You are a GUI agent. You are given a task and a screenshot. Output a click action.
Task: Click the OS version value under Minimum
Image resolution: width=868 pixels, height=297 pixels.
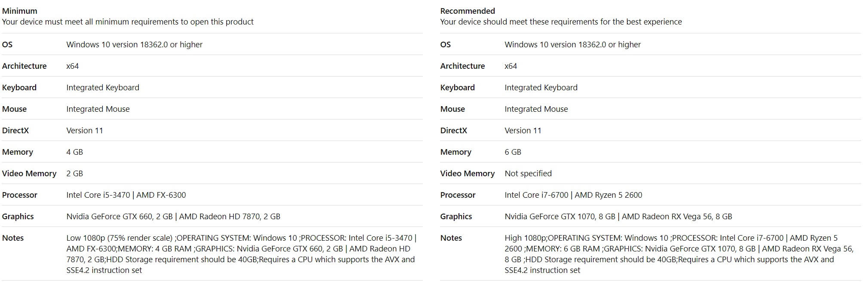pos(134,44)
